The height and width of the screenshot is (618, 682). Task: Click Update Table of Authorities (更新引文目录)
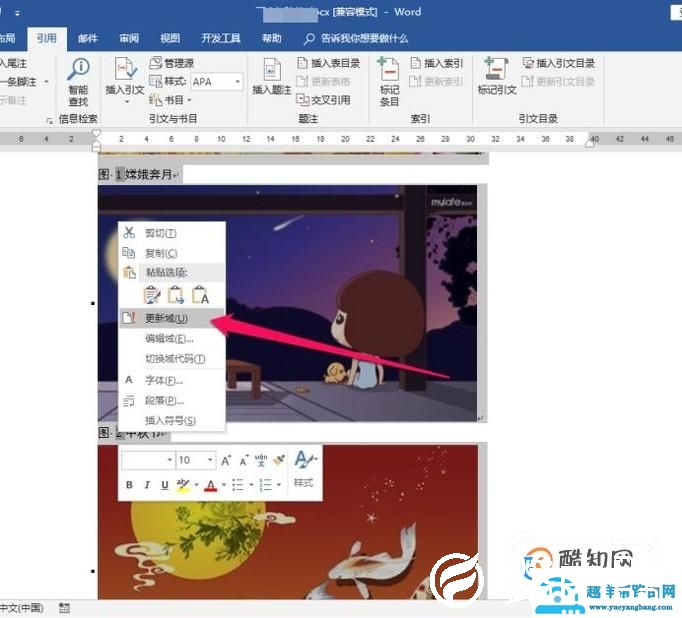pos(558,82)
